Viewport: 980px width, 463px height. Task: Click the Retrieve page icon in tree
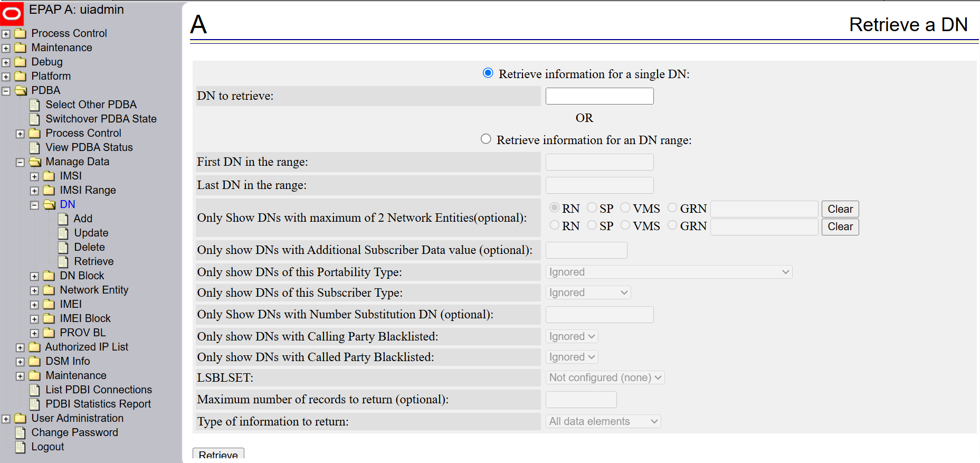63,261
